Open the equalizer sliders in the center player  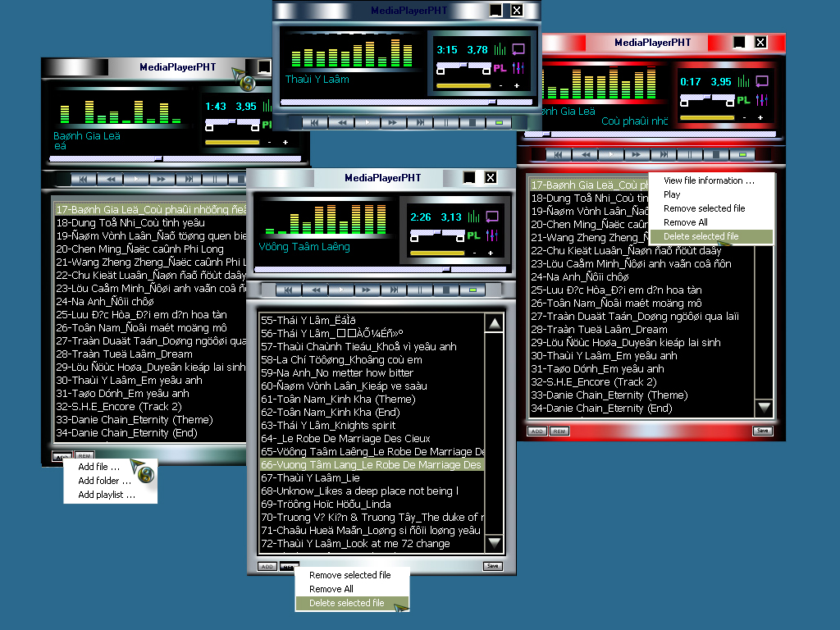(492, 235)
